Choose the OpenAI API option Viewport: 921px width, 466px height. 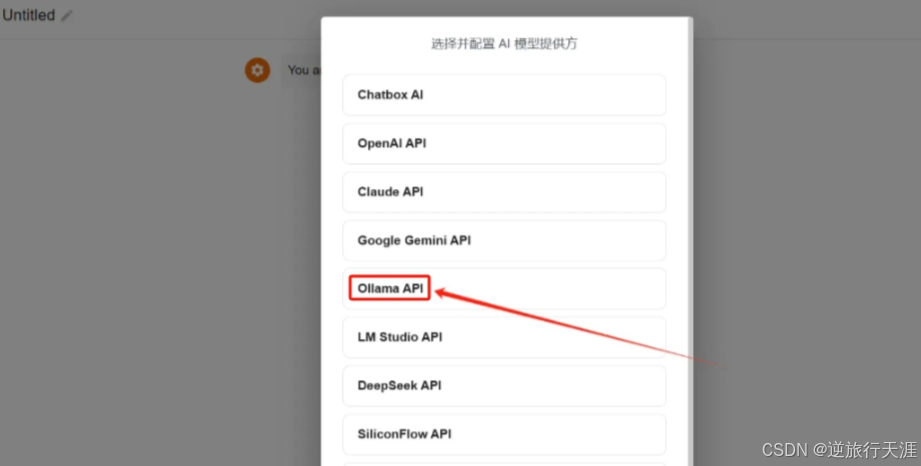point(504,143)
